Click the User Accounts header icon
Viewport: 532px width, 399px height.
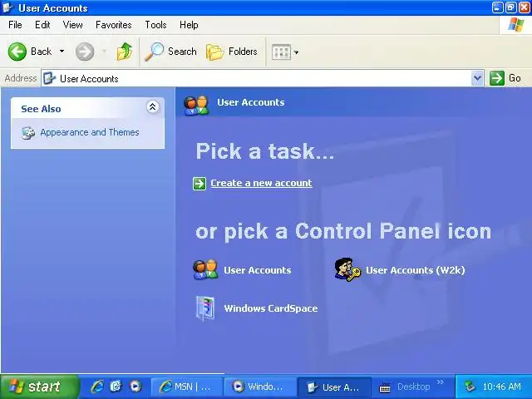pos(196,106)
